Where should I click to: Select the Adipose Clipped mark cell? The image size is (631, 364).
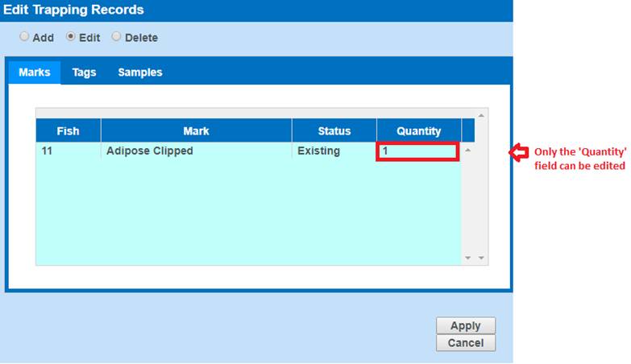click(150, 151)
